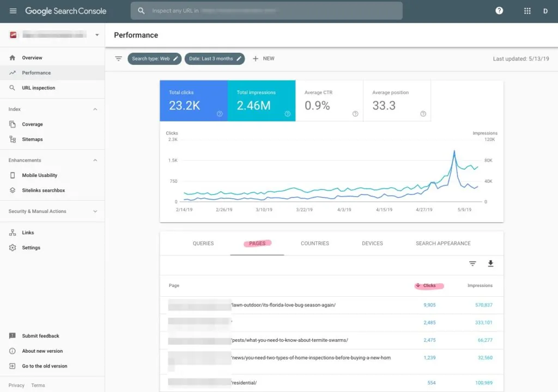Image resolution: width=558 pixels, height=392 pixels.
Task: Collapse the Index section
Action: [x=95, y=109]
